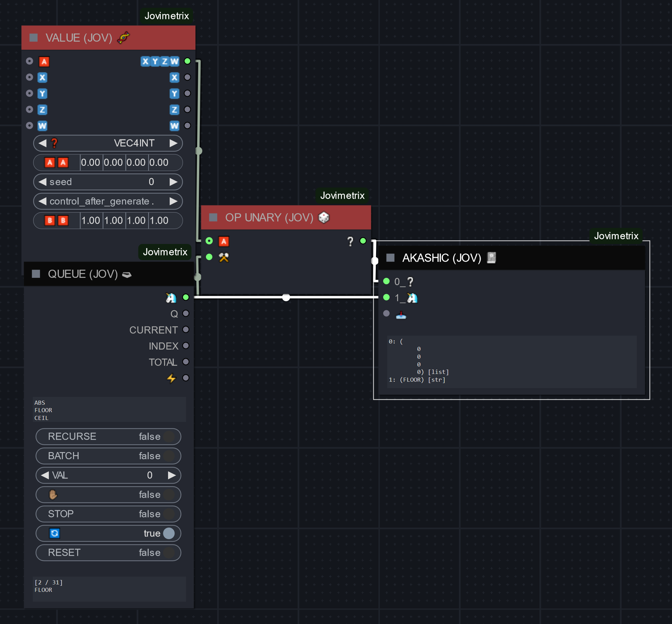
Task: Click the unicorn output icon on QUEUE node
Action: [x=171, y=297]
